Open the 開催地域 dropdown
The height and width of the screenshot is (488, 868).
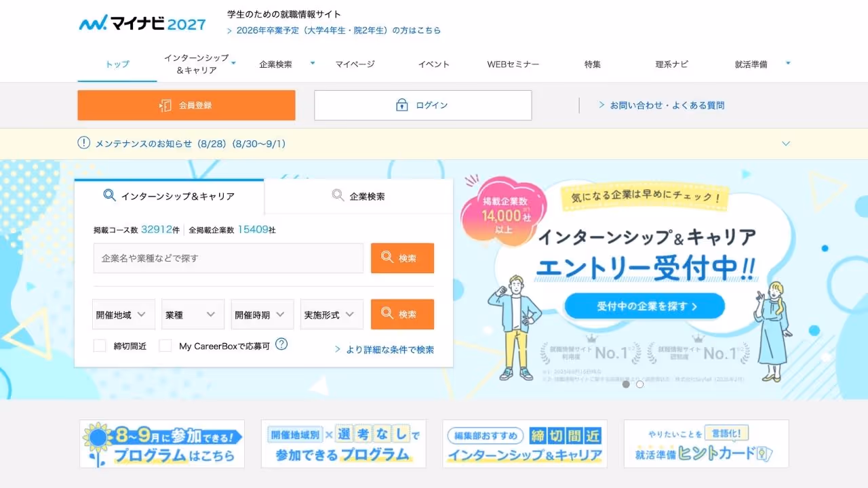[123, 314]
